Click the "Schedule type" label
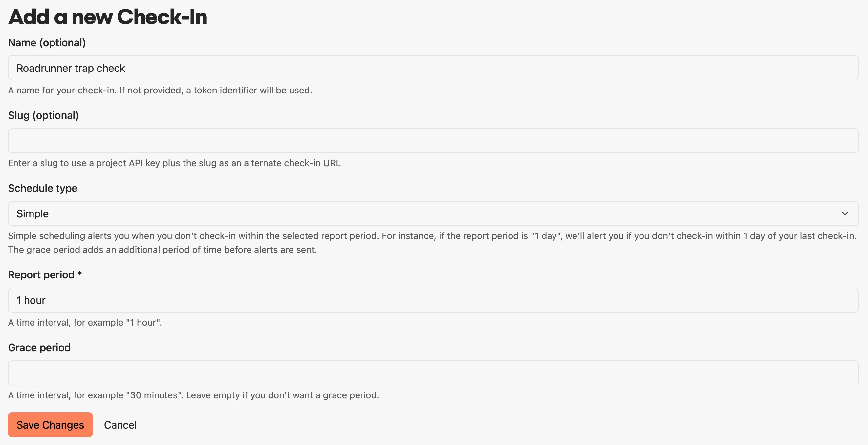Viewport: 868px width, 445px height. pyautogui.click(x=43, y=188)
